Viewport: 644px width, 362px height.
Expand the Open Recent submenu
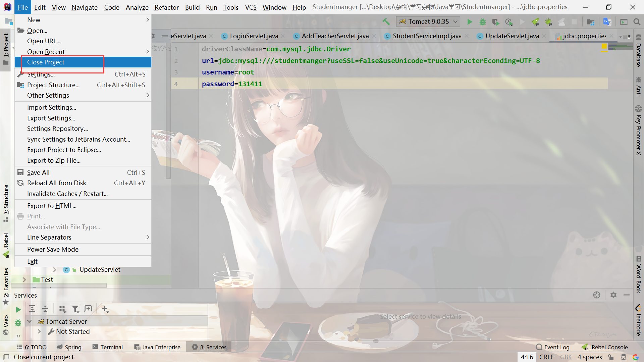(x=83, y=52)
